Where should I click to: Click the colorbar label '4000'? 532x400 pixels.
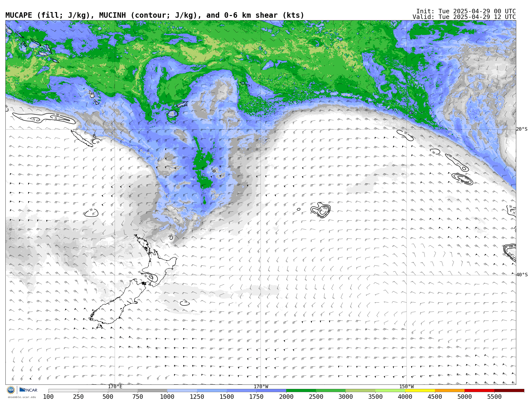(x=405, y=397)
